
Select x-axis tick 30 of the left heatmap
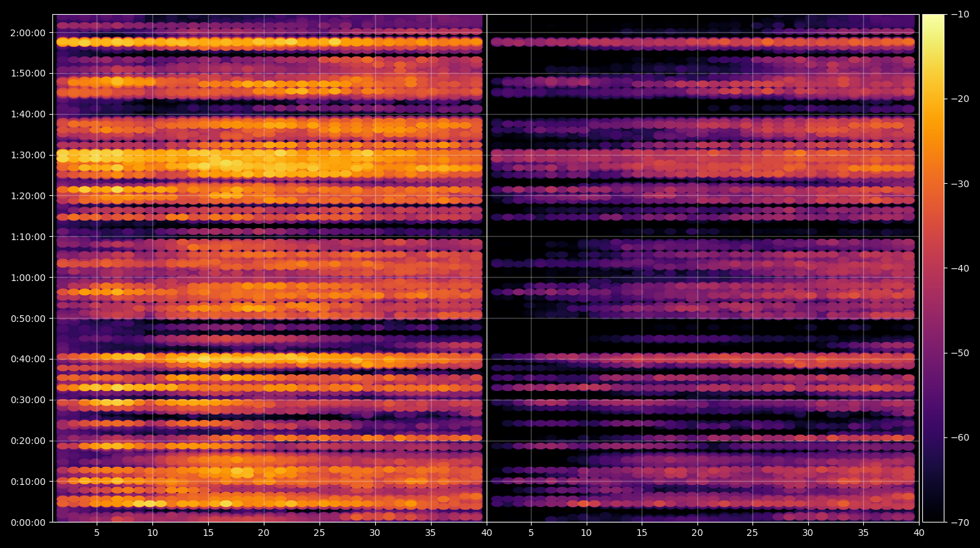[375, 533]
